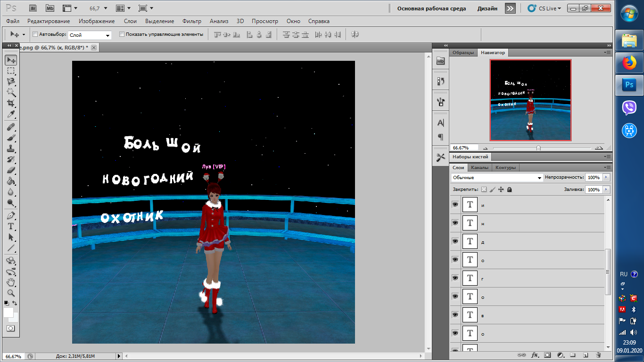Create a new layer
Image resolution: width=644 pixels, height=362 pixels.
pos(586,354)
